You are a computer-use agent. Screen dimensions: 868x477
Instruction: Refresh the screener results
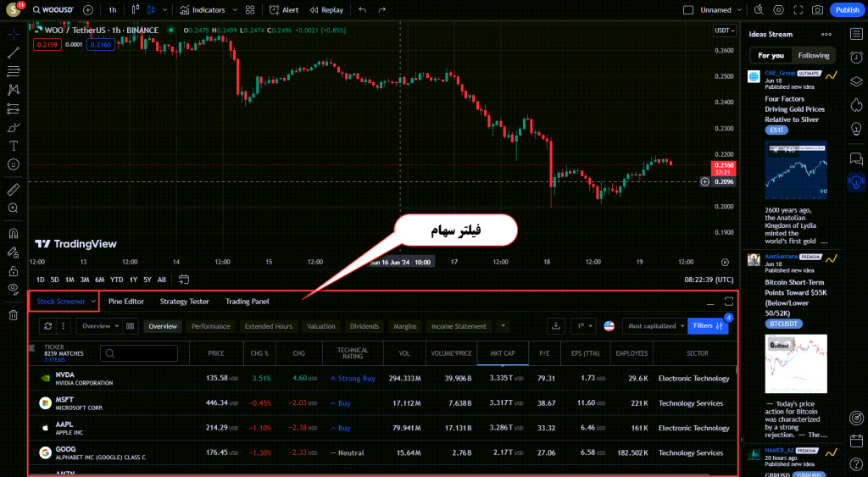(47, 326)
